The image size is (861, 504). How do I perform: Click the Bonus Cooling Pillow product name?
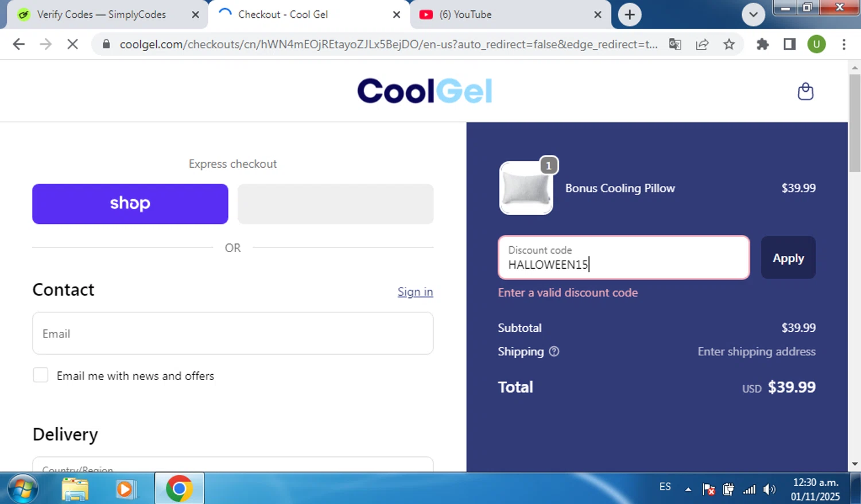pos(620,188)
